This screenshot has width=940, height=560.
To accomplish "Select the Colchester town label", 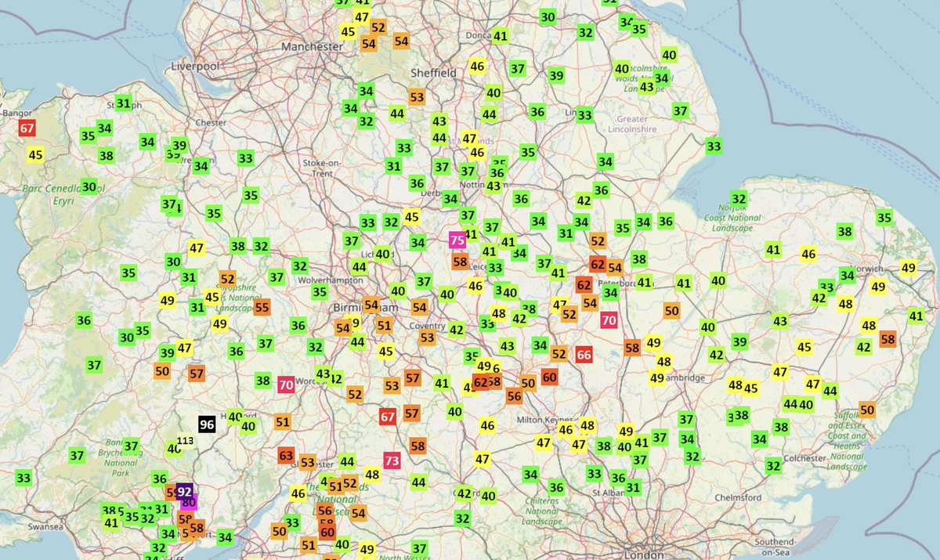I will tap(804, 457).
